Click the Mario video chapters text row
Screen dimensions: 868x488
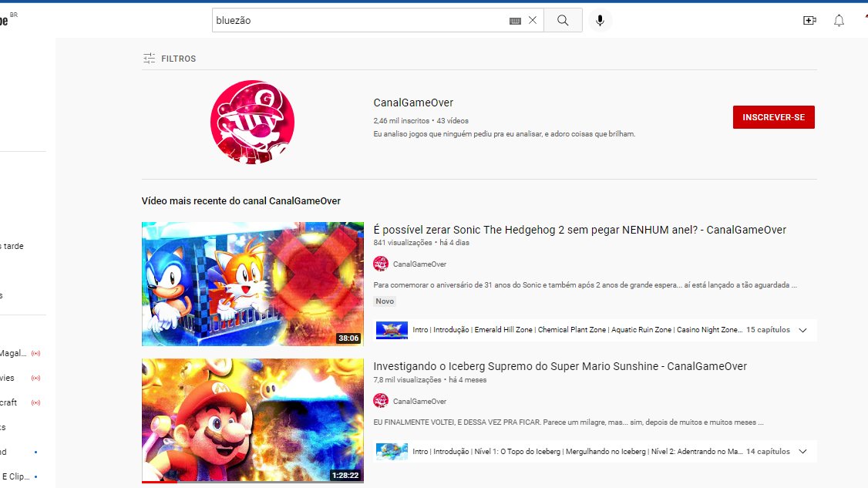click(577, 452)
